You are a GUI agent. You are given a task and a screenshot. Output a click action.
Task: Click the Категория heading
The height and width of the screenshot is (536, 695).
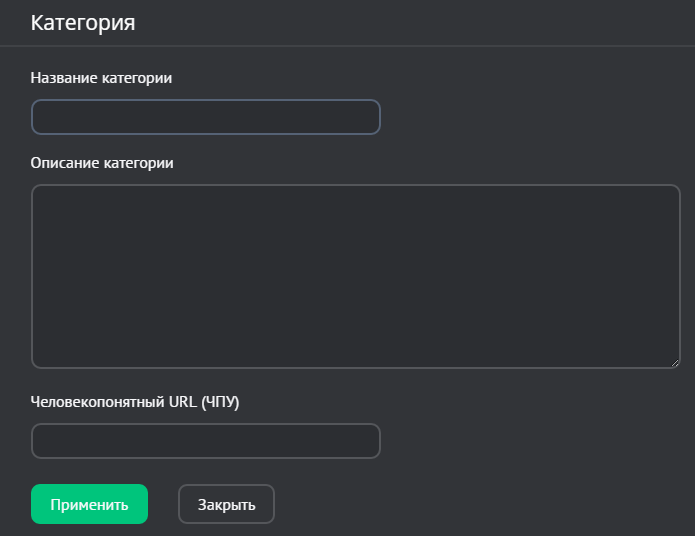83,23
